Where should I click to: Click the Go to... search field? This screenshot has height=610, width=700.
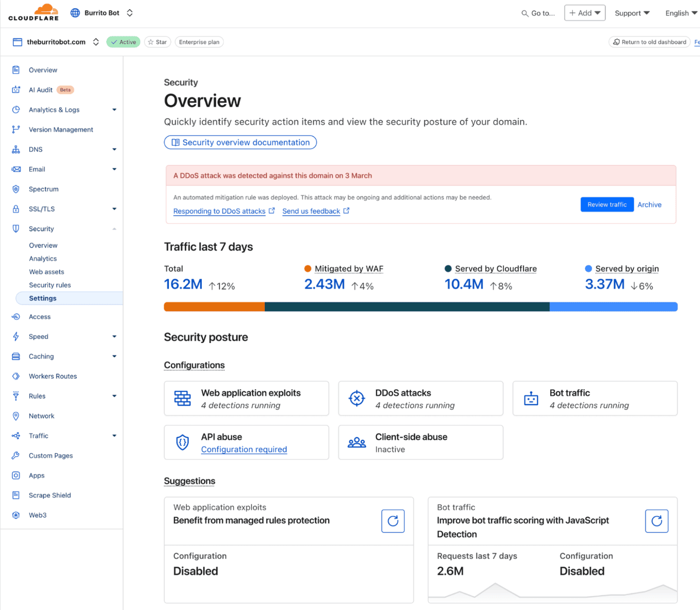click(x=538, y=13)
